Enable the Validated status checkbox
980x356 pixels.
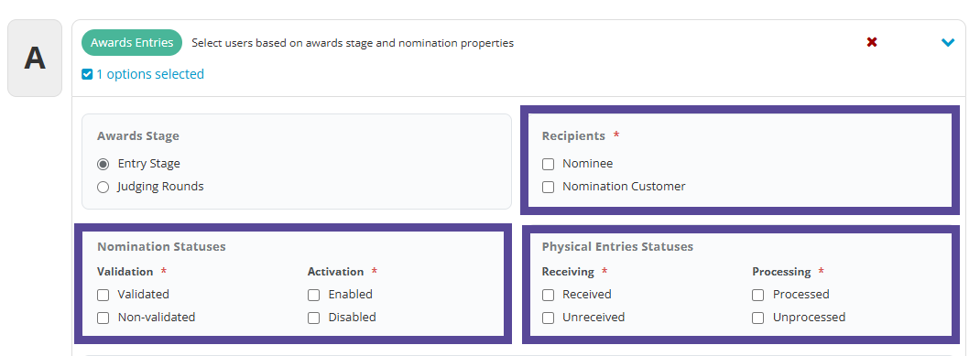103,295
